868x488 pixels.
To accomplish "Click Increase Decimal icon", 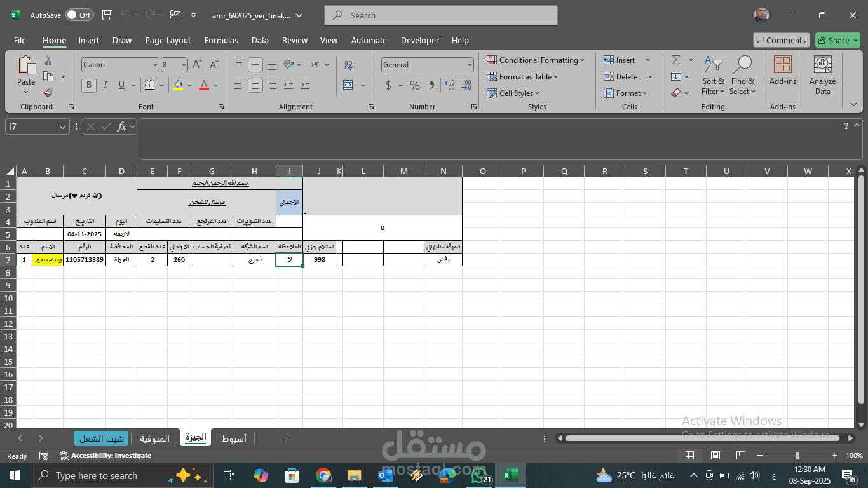I will point(450,85).
